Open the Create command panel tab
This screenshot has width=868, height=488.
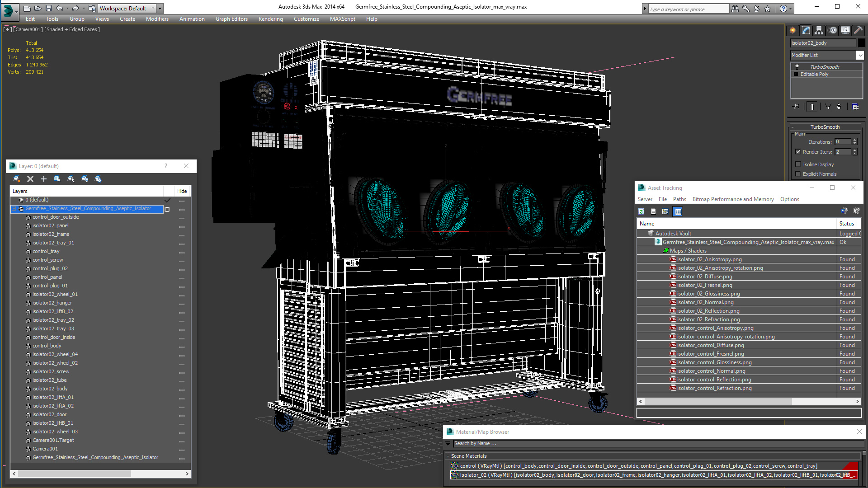point(793,30)
